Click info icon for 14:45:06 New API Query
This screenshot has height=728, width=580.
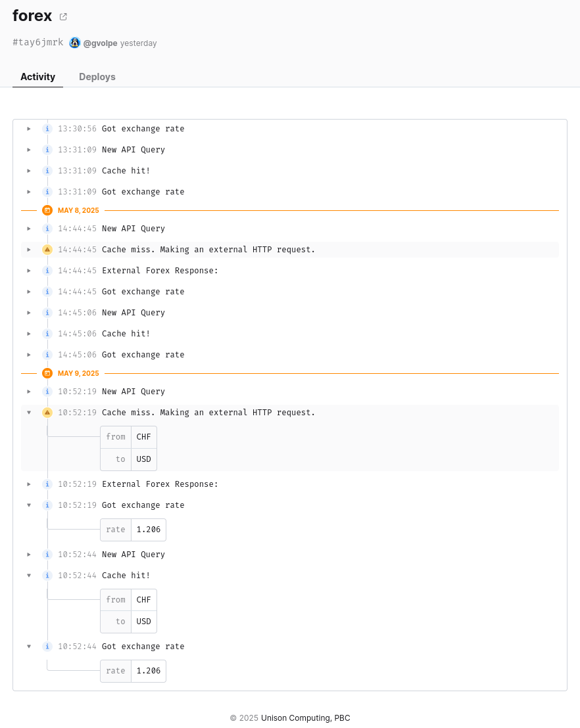point(47,313)
